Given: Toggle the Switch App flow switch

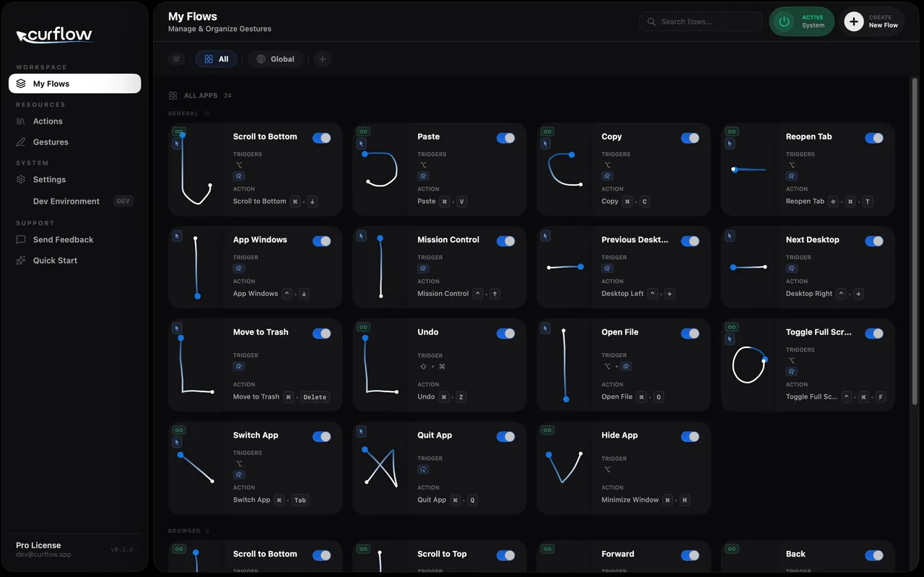Looking at the screenshot, I should coord(322,437).
